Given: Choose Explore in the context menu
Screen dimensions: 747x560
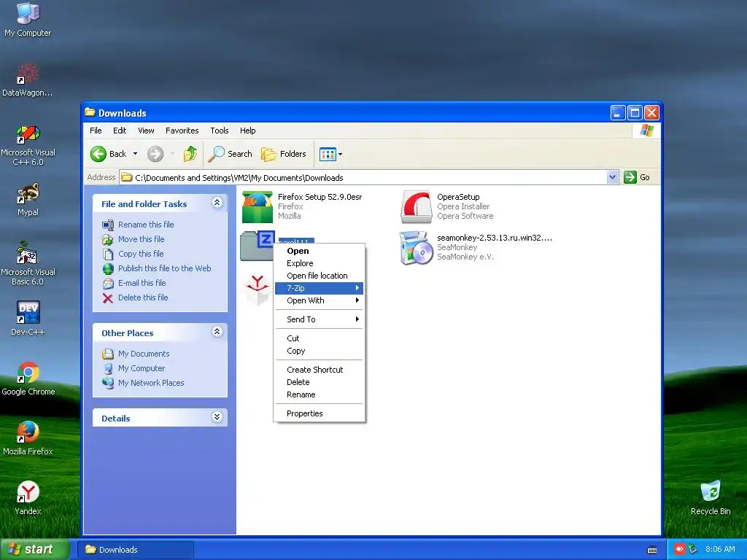Looking at the screenshot, I should click(319, 263).
